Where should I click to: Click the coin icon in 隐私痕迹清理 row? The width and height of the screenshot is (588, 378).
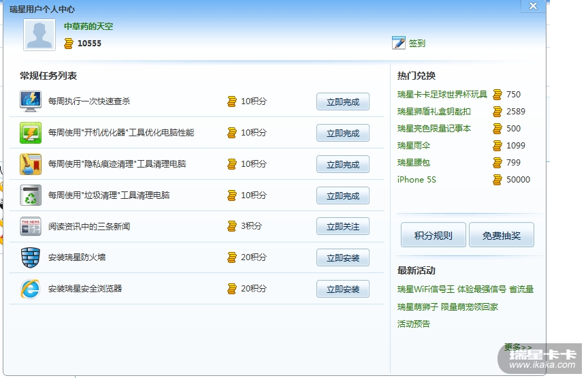(232, 164)
